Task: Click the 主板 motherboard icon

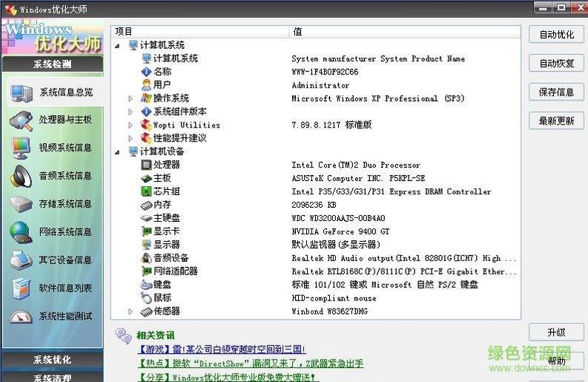Action: pos(146,179)
